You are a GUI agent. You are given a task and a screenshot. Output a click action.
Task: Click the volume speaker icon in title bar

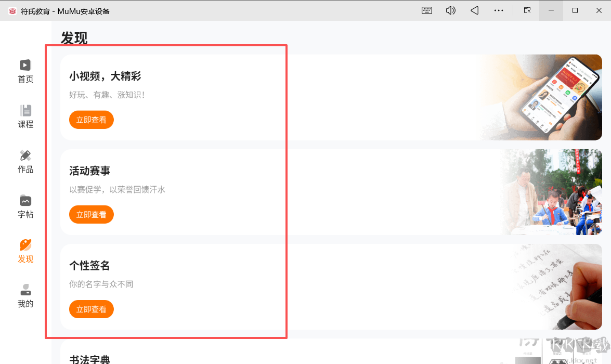[x=451, y=10]
